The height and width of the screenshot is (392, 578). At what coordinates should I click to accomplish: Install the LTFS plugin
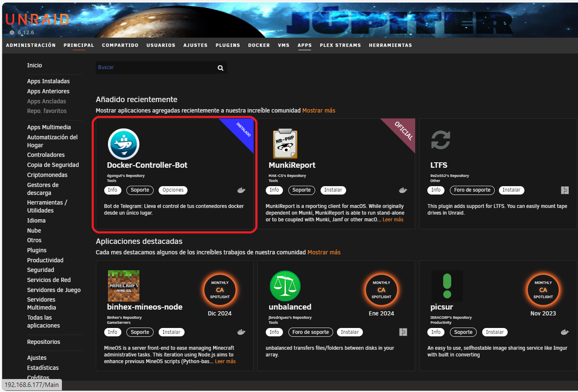coord(511,190)
